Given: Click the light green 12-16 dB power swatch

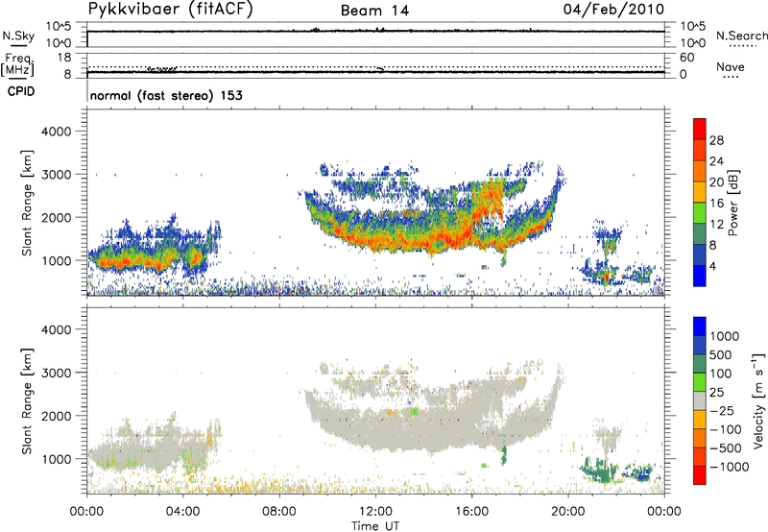Looking at the screenshot, I should (x=700, y=213).
